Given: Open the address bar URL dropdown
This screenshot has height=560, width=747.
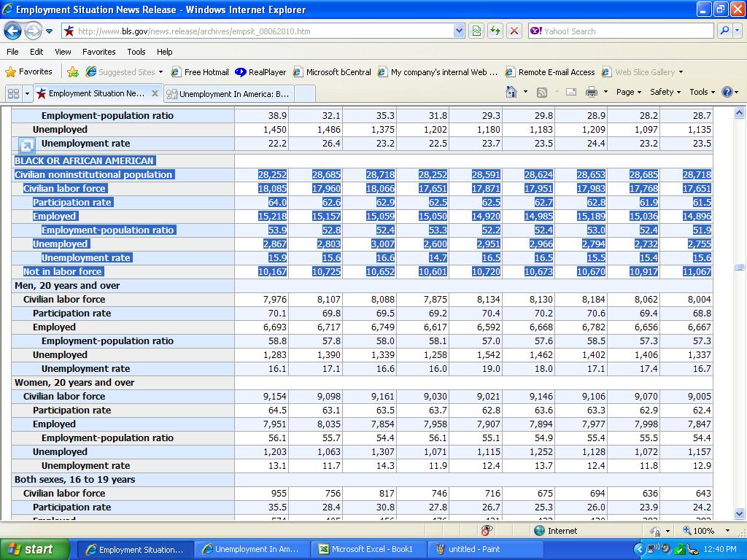Looking at the screenshot, I should tap(459, 31).
